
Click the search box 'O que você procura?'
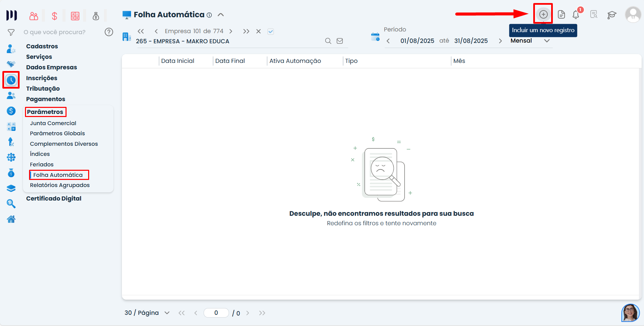[x=61, y=32]
